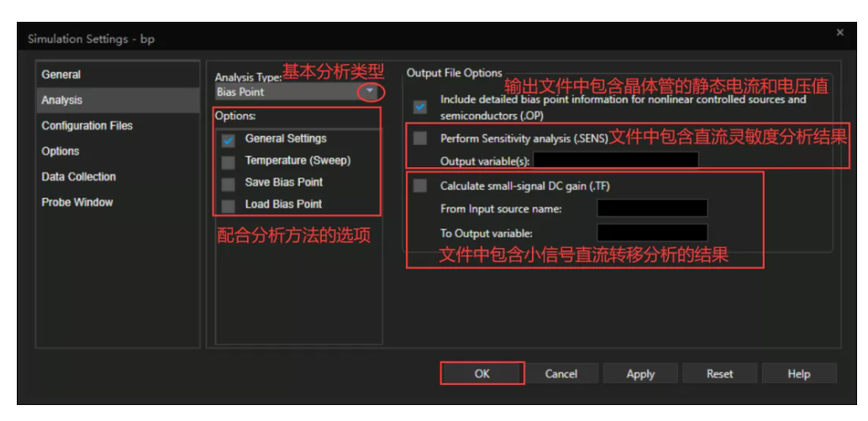Toggle the General Settings checkbox

click(228, 140)
